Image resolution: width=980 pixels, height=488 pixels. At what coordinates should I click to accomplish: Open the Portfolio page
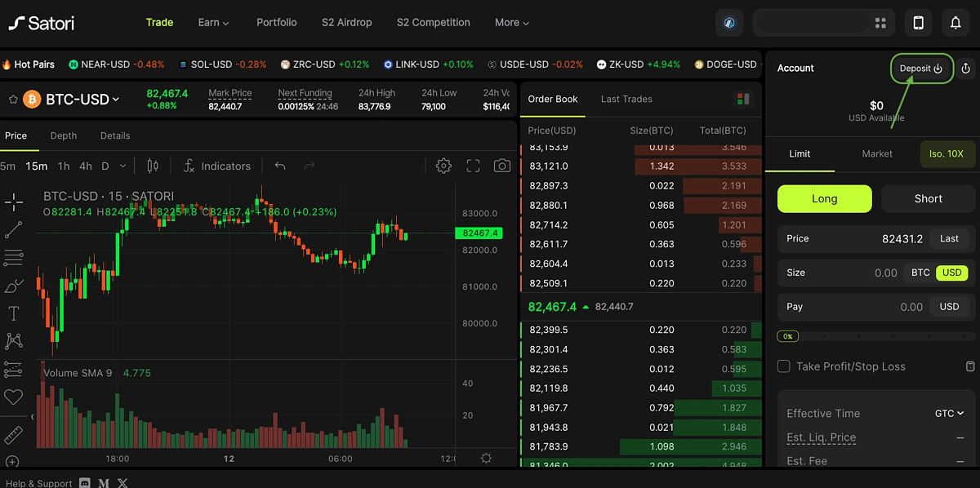[x=277, y=23]
